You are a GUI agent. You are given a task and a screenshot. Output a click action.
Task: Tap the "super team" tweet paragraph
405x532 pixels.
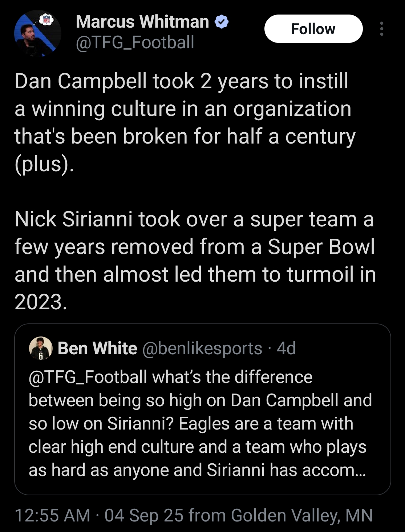[x=195, y=247]
